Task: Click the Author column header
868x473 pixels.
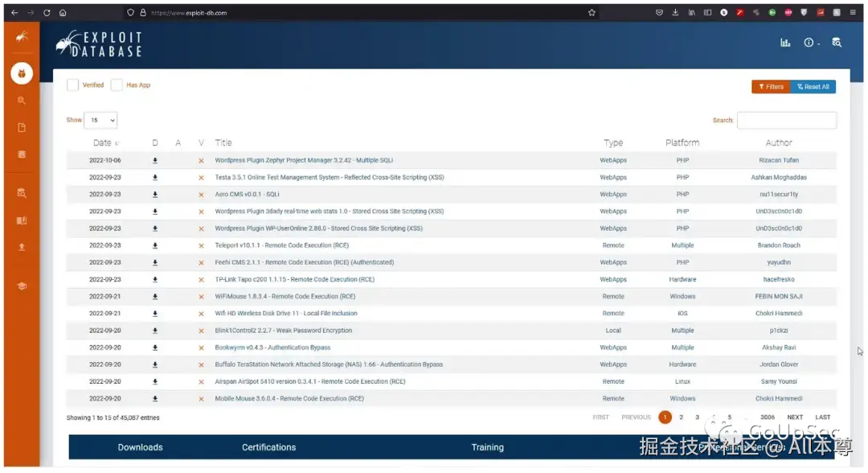Action: click(778, 143)
